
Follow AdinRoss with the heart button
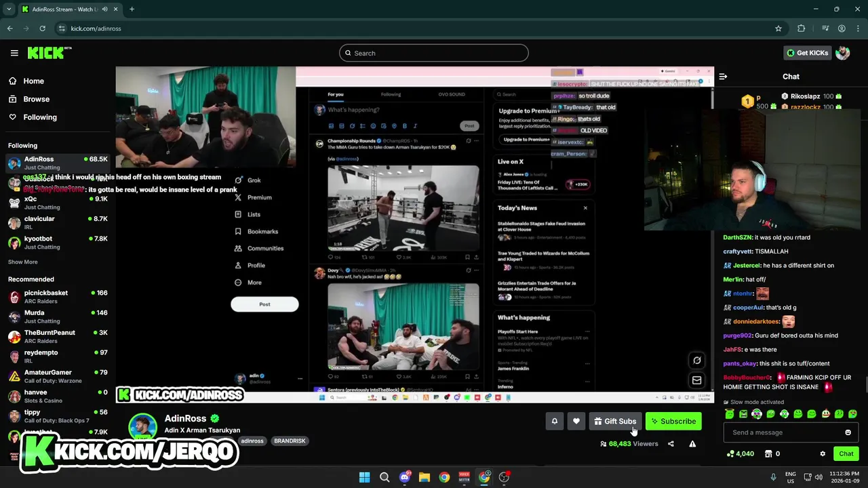(576, 422)
